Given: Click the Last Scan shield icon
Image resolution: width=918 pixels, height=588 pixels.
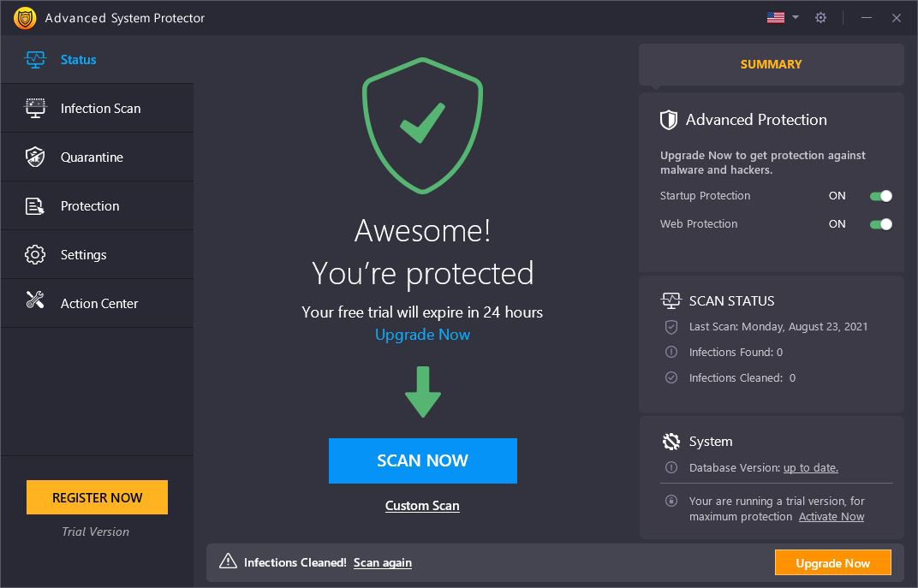Looking at the screenshot, I should tap(671, 326).
